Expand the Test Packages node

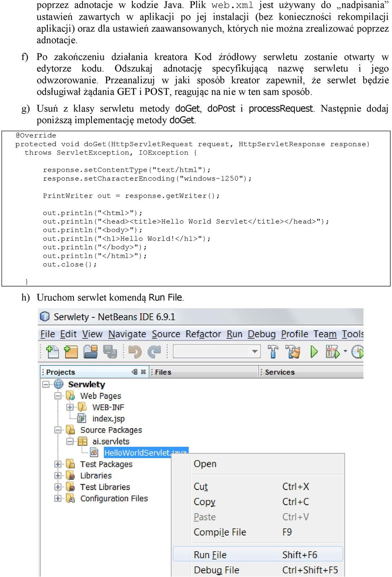point(58,464)
